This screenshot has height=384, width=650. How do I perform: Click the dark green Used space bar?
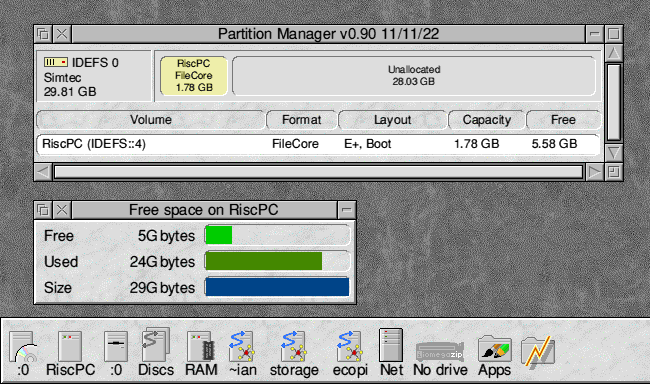click(264, 261)
